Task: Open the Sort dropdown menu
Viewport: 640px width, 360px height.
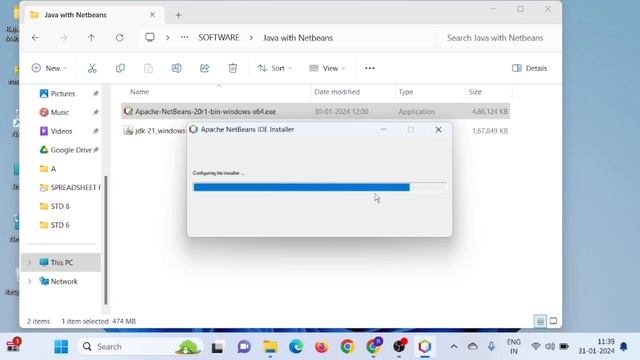Action: pyautogui.click(x=275, y=68)
